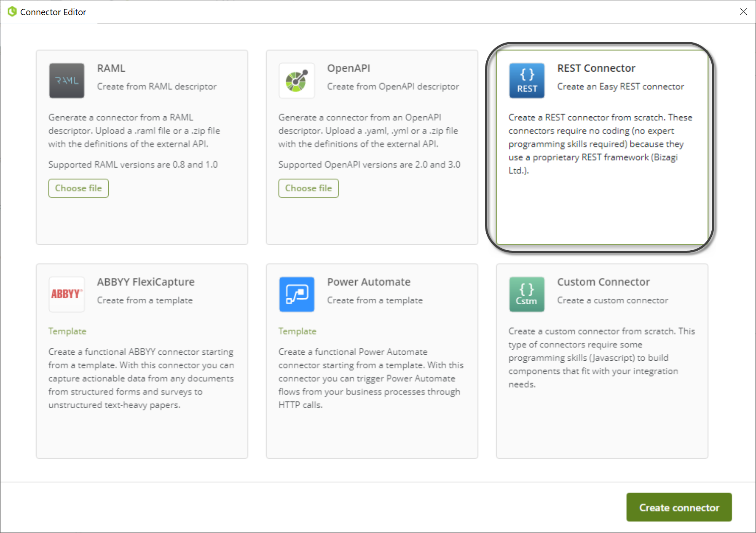This screenshot has width=756, height=533.
Task: Click 'Create an Easy REST connector' subtitle
Action: click(x=620, y=86)
